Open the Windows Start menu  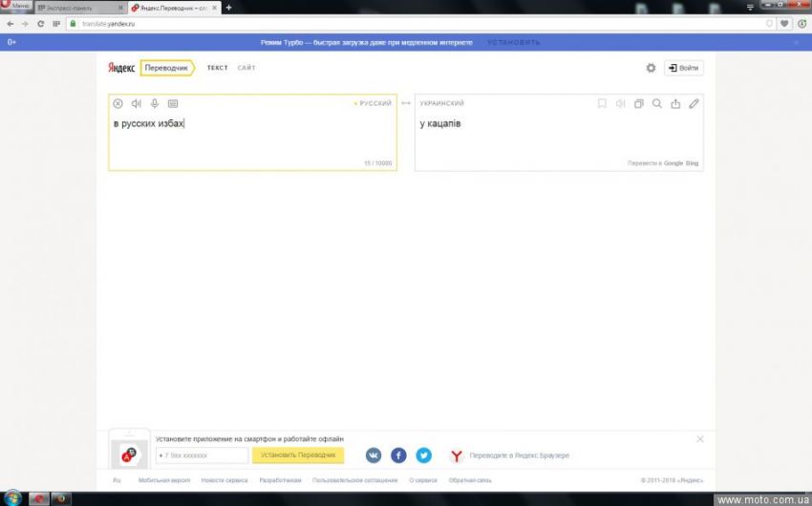tap(13, 498)
